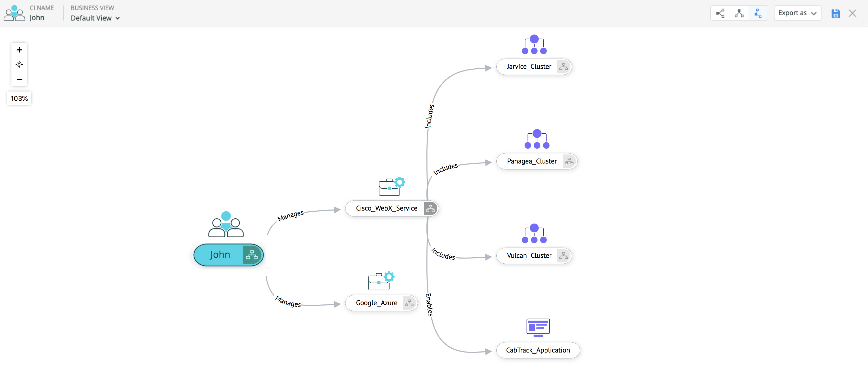Select the highlighted organic layout button
The height and width of the screenshot is (378, 868).
(758, 13)
